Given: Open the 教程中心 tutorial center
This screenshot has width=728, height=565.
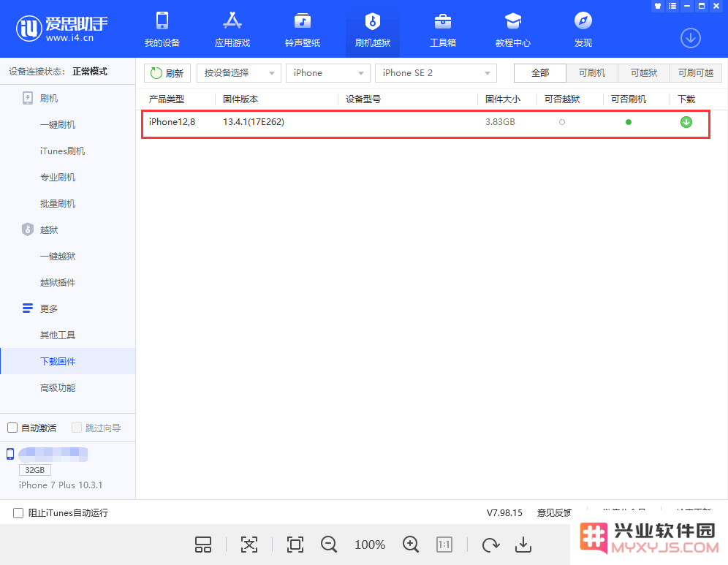Looking at the screenshot, I should pyautogui.click(x=513, y=30).
